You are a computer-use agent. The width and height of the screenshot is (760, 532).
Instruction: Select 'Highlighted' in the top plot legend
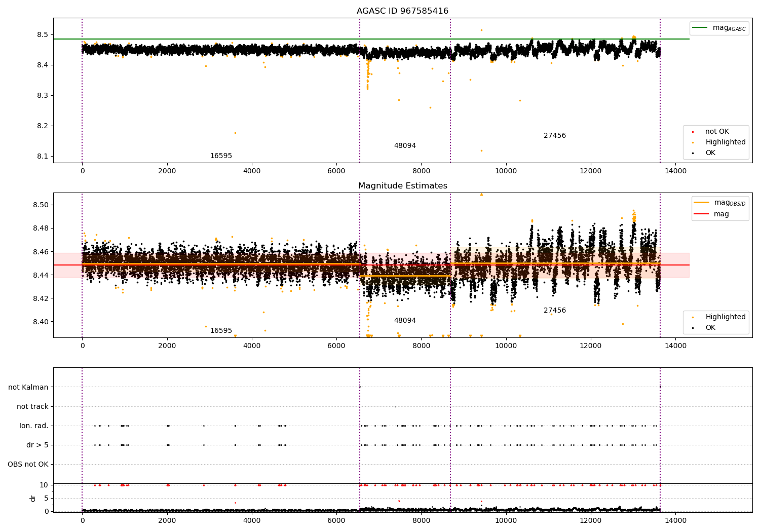(725, 142)
